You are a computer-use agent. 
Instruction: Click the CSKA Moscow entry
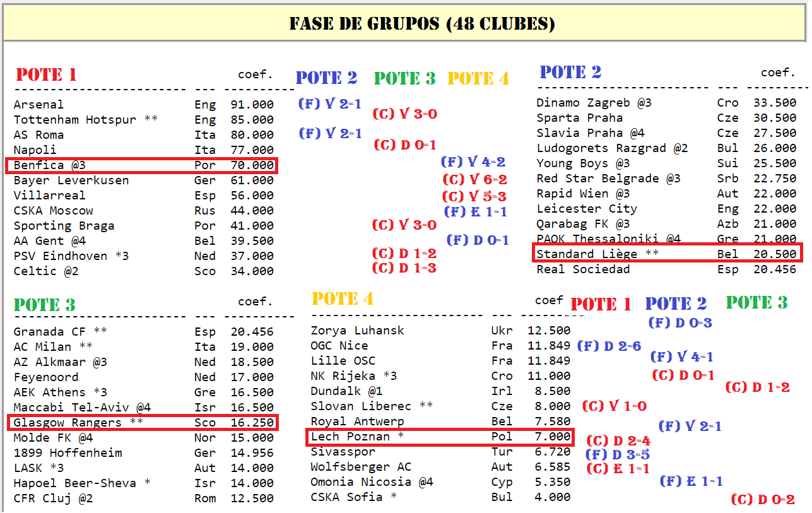click(x=53, y=211)
